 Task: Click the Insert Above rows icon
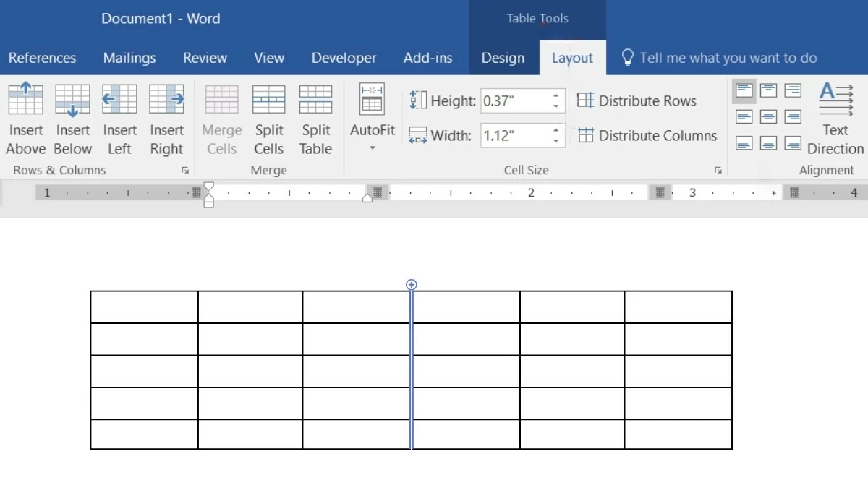click(x=26, y=100)
